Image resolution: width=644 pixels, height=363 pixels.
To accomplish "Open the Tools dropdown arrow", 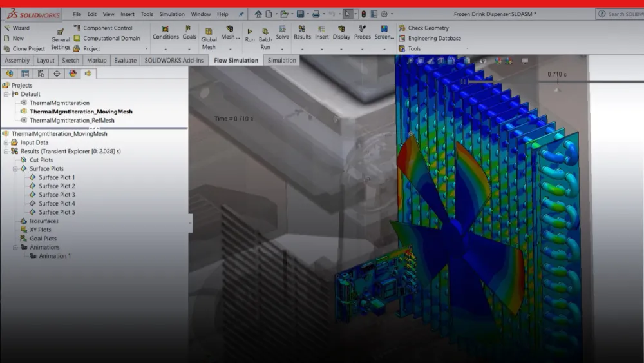I will point(467,48).
